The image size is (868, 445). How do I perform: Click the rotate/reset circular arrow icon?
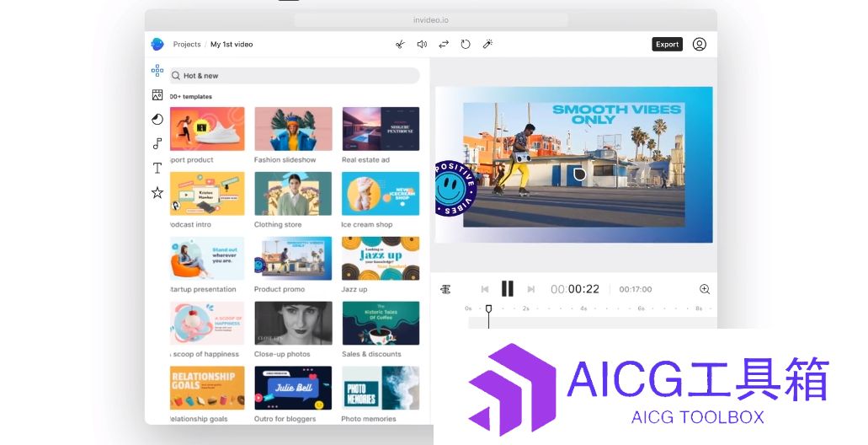(466, 45)
